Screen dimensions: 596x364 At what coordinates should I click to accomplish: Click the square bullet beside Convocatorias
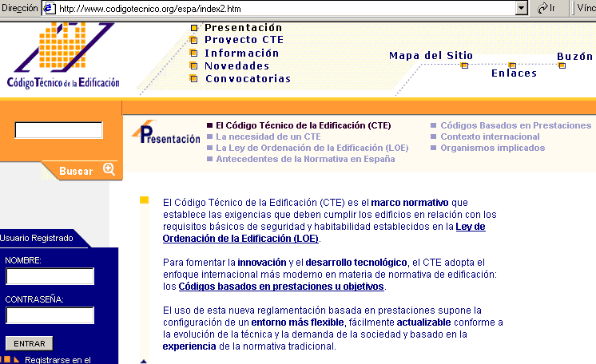194,79
